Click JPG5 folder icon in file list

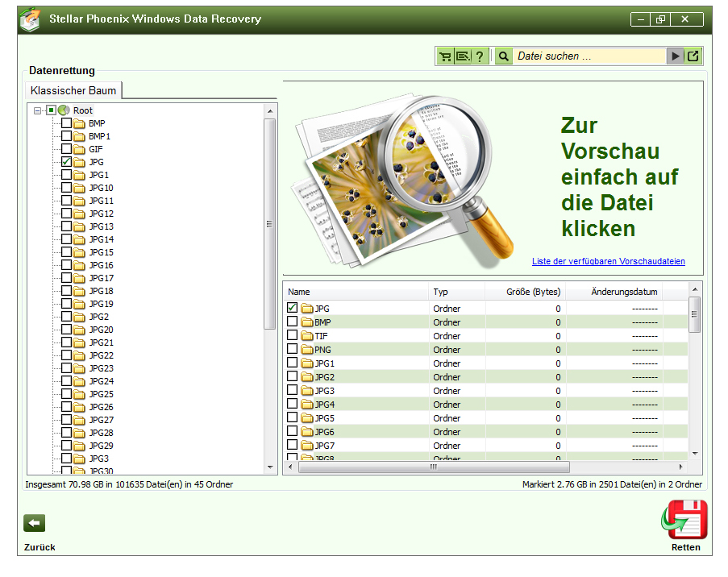(306, 418)
